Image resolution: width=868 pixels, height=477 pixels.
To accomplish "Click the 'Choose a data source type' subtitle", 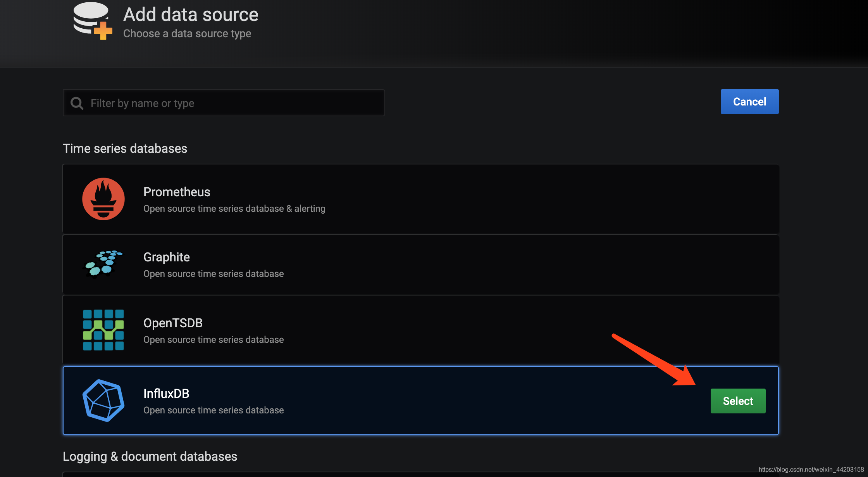I will click(187, 34).
